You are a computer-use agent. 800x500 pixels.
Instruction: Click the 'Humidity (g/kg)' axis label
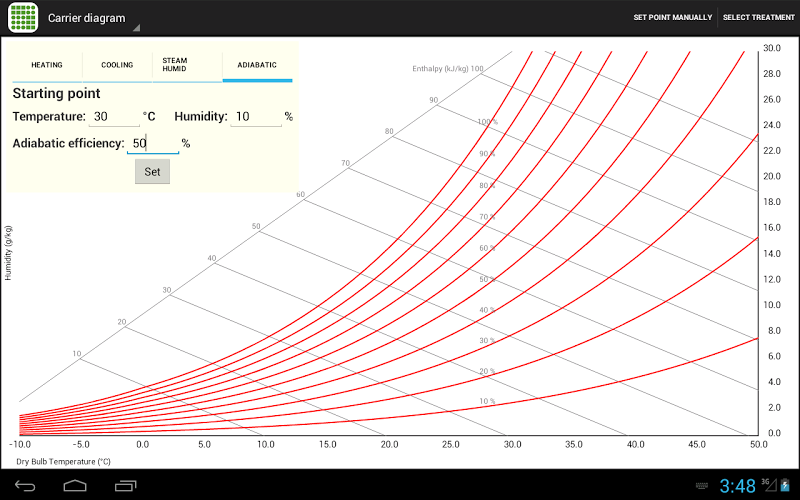click(8, 253)
